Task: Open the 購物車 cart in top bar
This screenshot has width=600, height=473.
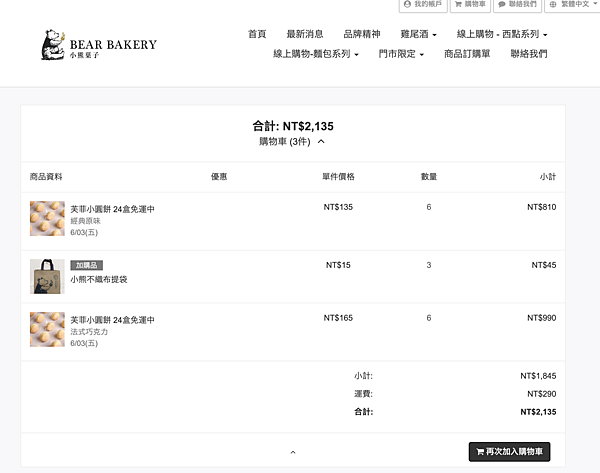Action: 471,5
